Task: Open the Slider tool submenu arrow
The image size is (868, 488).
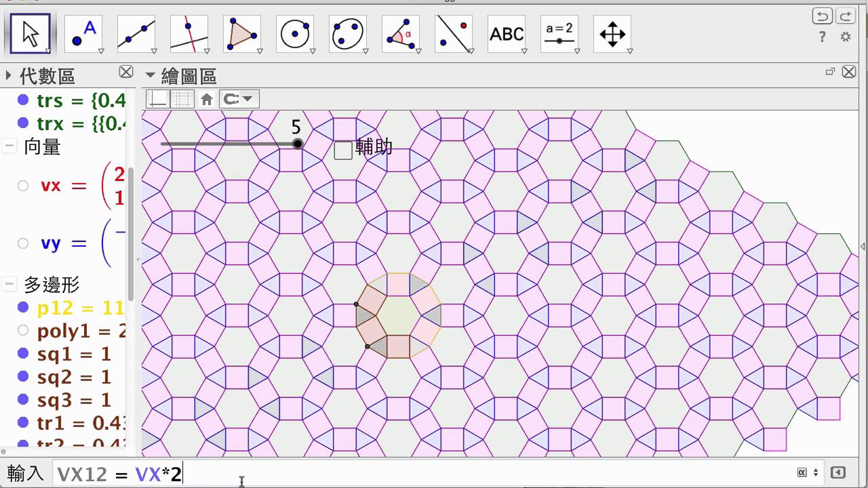Action: point(576,52)
